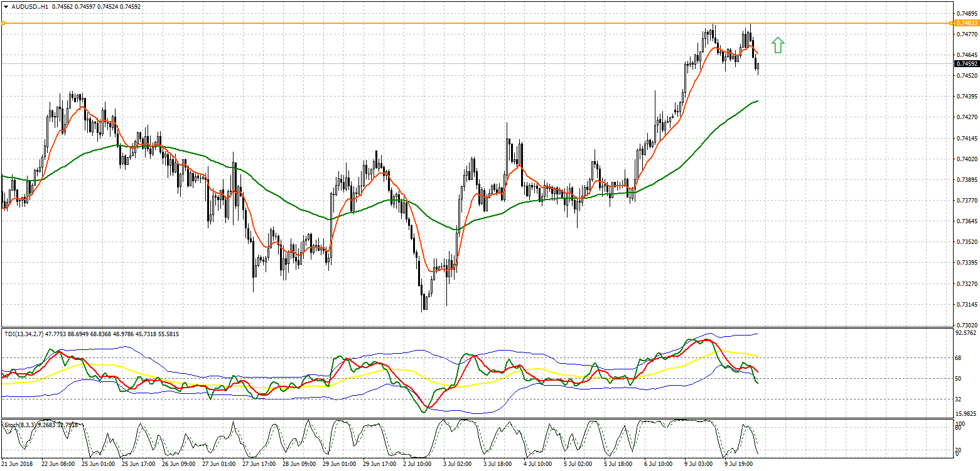Viewport: 980px width, 471px height.
Task: Click the divider between price chart and TDI
Action: pyautogui.click(x=477, y=327)
